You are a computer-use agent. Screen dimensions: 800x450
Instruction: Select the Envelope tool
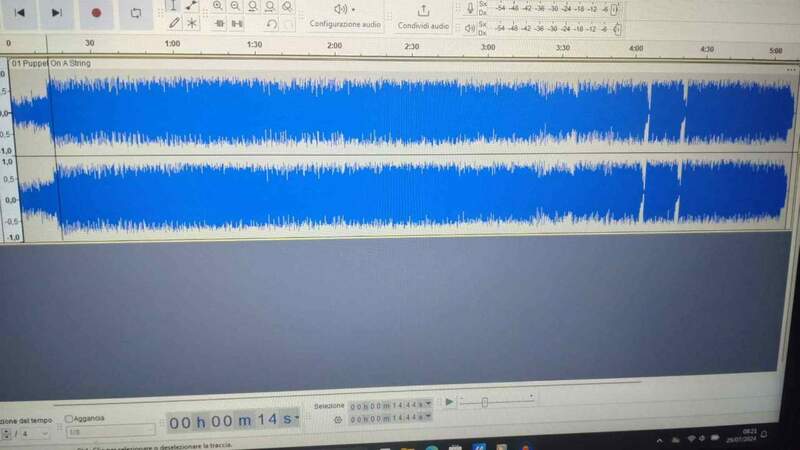191,6
